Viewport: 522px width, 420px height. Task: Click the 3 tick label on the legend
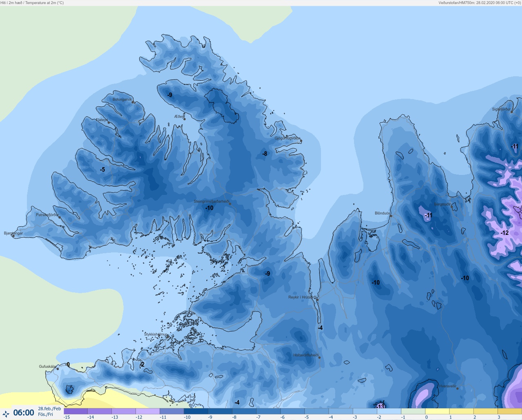tap(499, 417)
